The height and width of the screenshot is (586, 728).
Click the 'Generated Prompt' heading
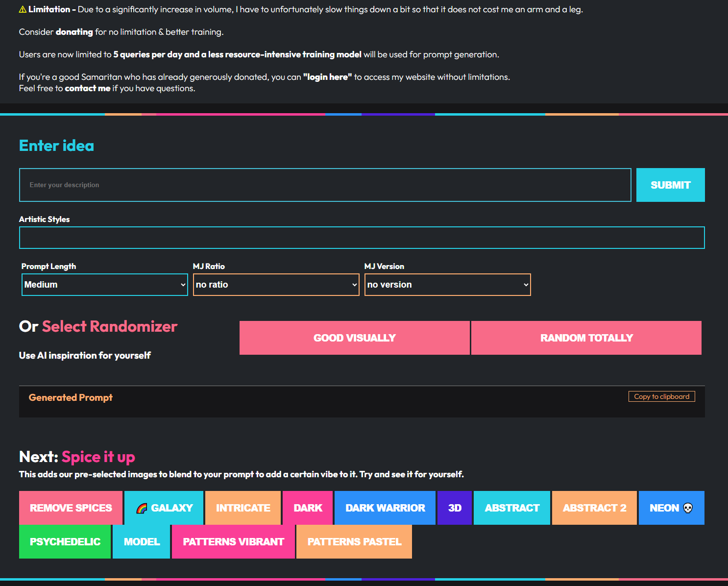[71, 397]
